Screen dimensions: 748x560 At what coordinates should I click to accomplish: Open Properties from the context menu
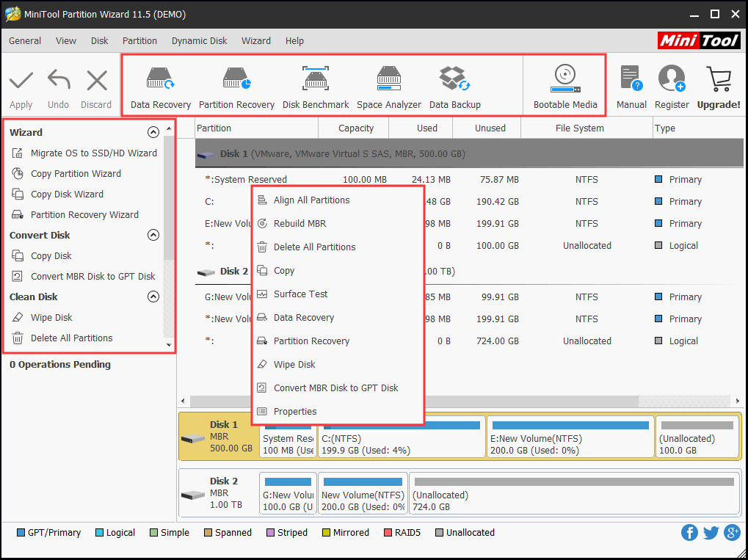(x=338, y=411)
